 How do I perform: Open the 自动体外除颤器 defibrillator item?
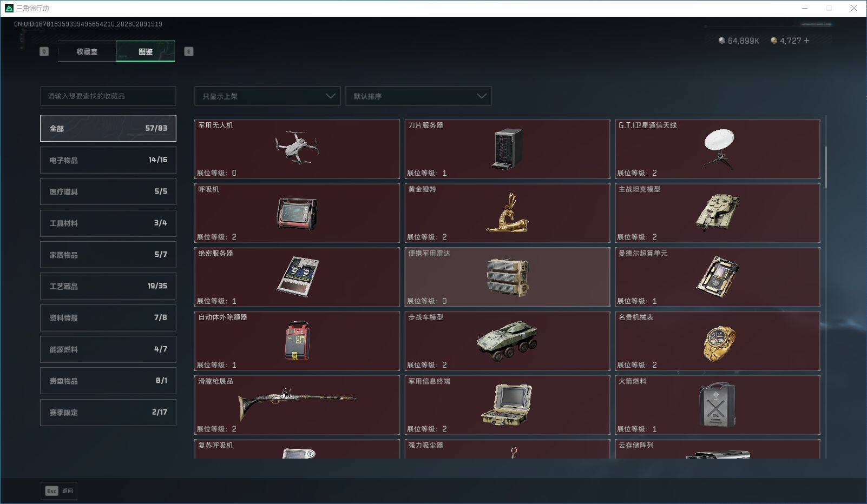(297, 341)
